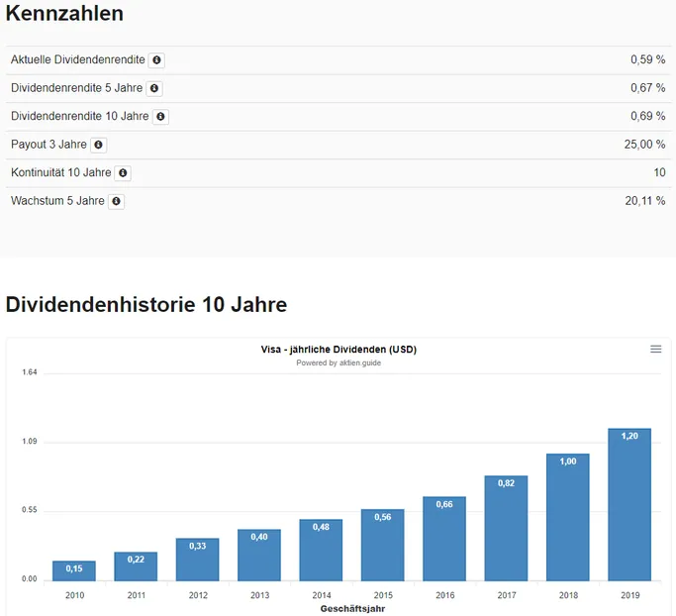Click x-axis year label '2015'

383,595
